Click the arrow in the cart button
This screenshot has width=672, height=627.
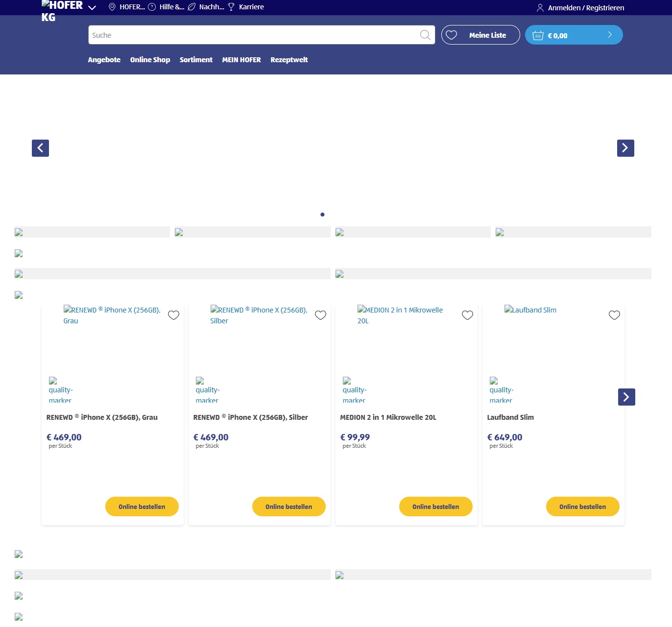tap(610, 35)
